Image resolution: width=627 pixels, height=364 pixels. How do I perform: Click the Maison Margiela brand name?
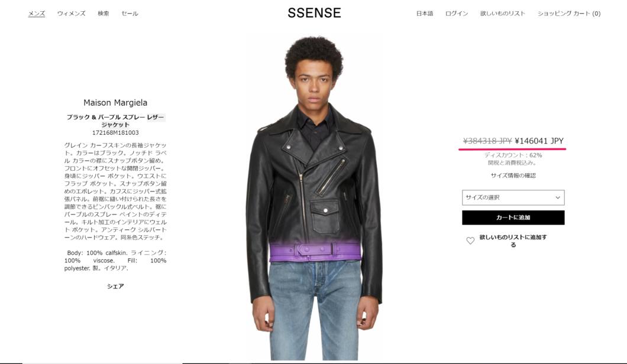click(115, 103)
